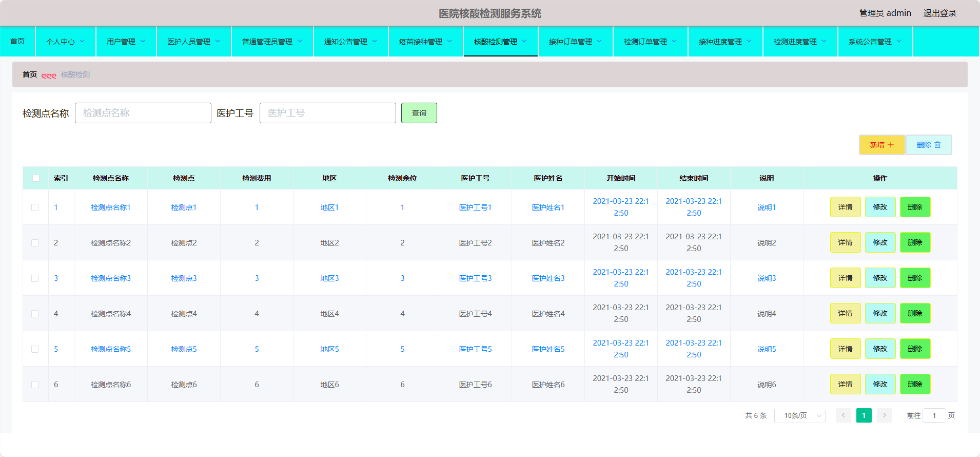Check the checkbox for row 检测点名称4
Image resolution: width=980 pixels, height=457 pixels.
(35, 314)
